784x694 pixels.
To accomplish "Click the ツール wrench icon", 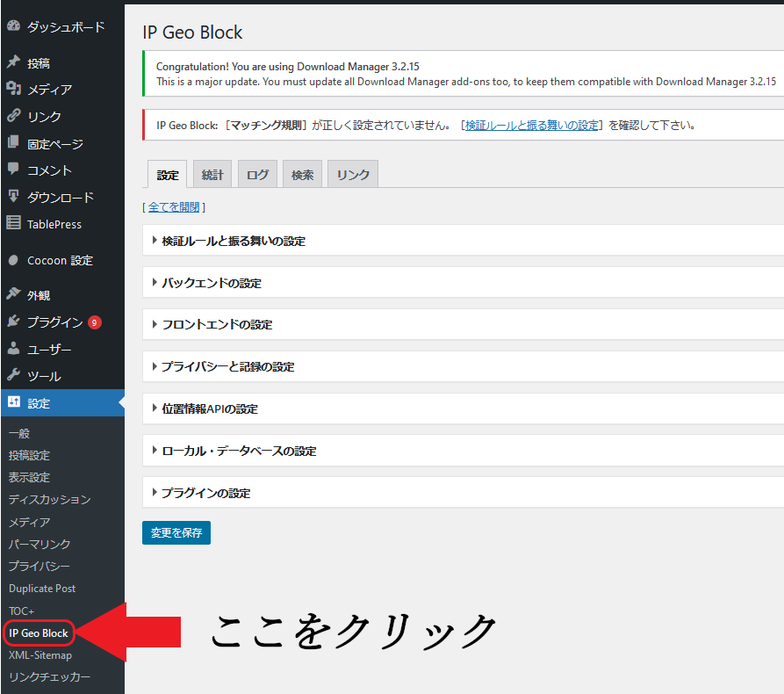I will (13, 375).
